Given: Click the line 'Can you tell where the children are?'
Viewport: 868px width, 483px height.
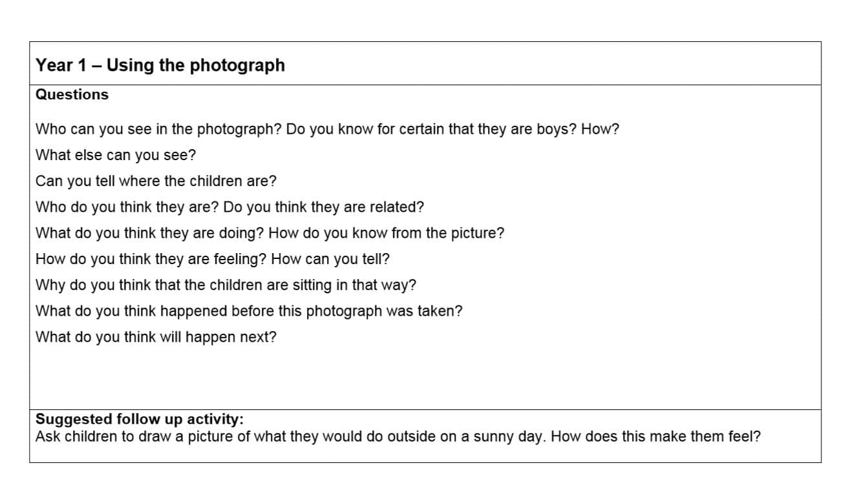Looking at the screenshot, I should click(156, 181).
